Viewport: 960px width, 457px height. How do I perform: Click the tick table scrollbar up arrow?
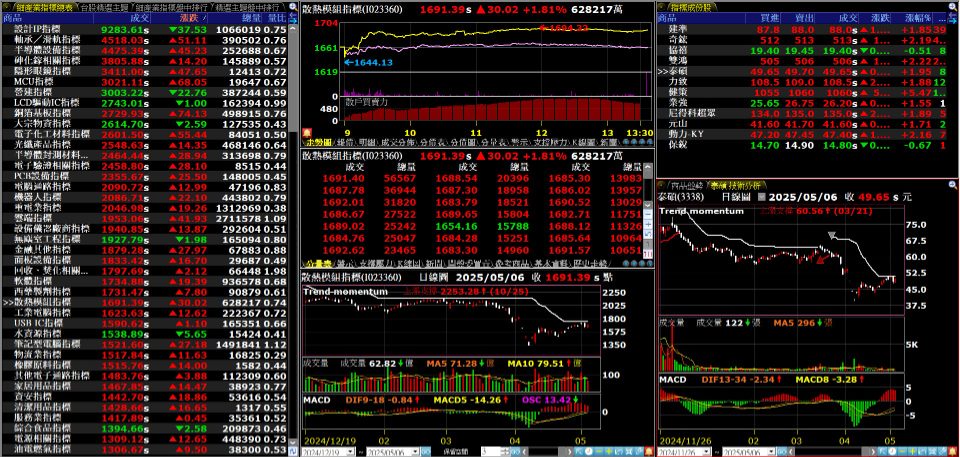pos(648,167)
